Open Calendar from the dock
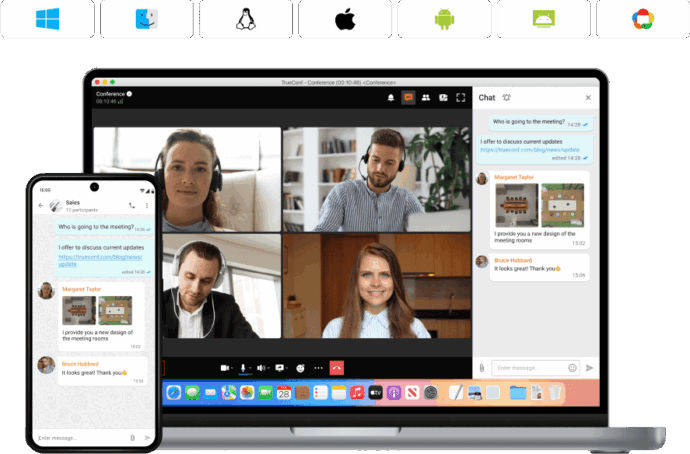This screenshot has height=454, width=690. pos(284,392)
